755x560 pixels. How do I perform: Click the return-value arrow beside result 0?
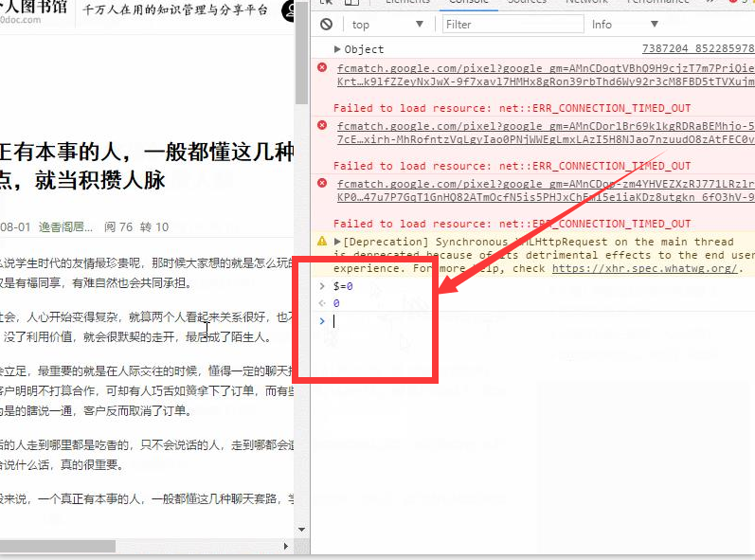(x=322, y=303)
